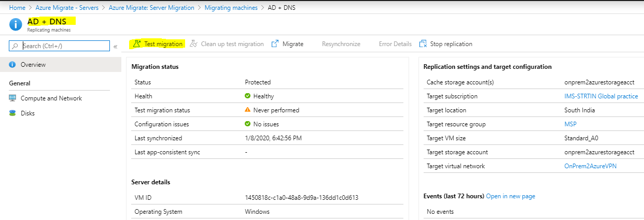Image resolution: width=644 pixels, height=220 pixels.
Task: Open OnPrem2AzureVPN virtual network link
Action: [x=591, y=166]
